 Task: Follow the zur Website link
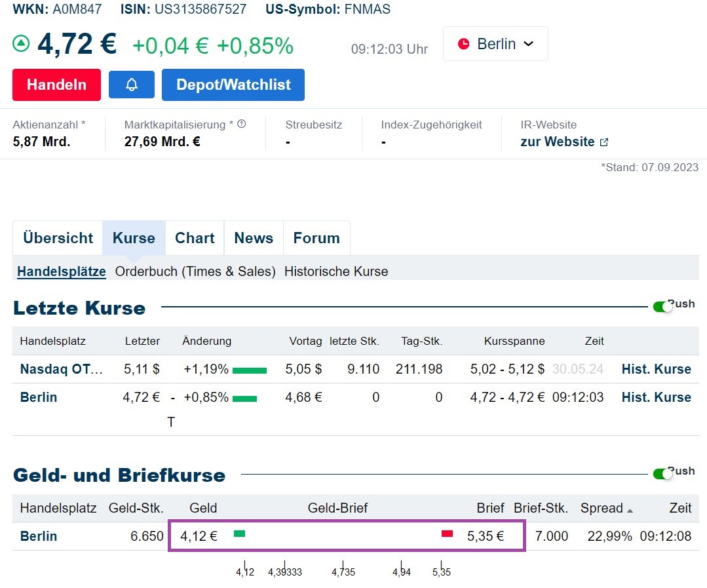558,142
